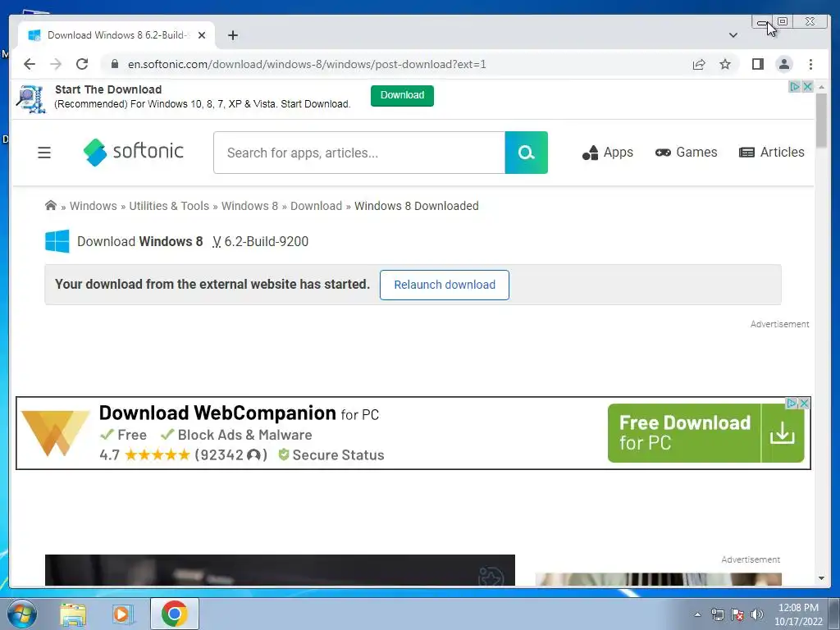Image resolution: width=840 pixels, height=630 pixels.
Task: Open the Games section
Action: (x=686, y=153)
